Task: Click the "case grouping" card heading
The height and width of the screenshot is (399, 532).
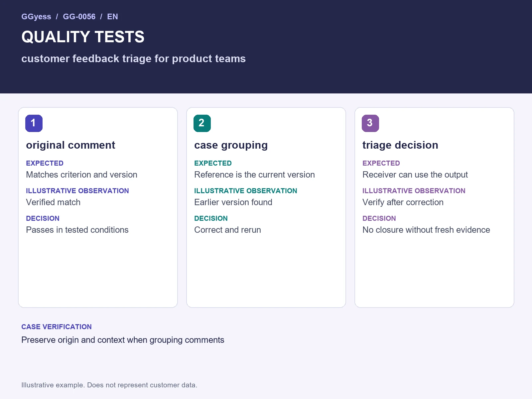Action: pyautogui.click(x=231, y=145)
